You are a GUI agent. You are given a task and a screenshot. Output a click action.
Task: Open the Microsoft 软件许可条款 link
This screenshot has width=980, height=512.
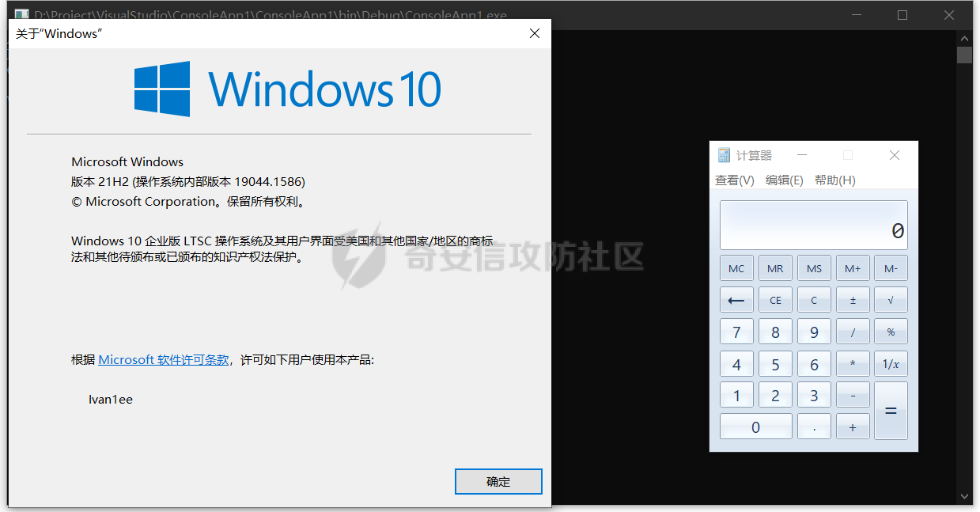coord(164,360)
